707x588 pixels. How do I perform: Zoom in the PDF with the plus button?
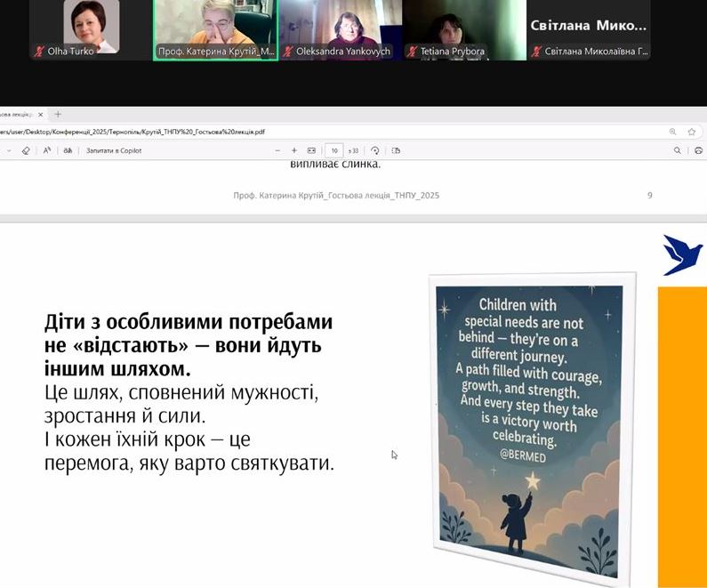(x=294, y=150)
